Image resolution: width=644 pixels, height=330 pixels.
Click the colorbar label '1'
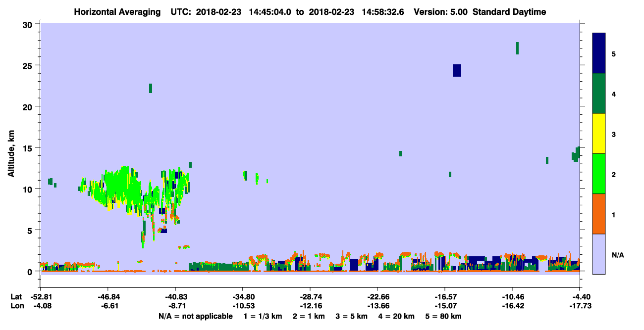[x=614, y=214]
